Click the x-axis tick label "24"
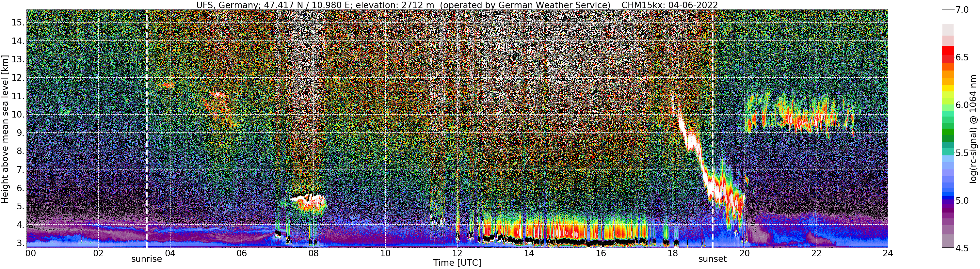980x269 pixels. coord(888,253)
